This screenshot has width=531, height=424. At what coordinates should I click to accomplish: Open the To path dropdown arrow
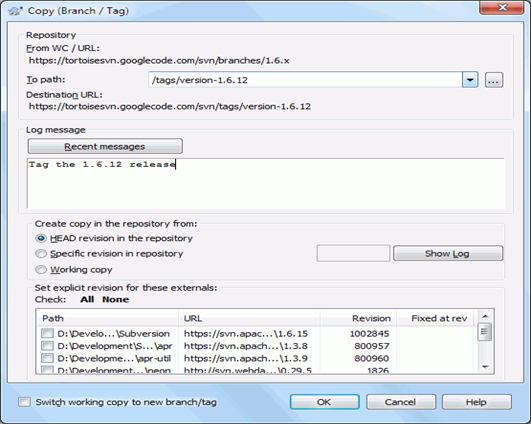pyautogui.click(x=470, y=80)
